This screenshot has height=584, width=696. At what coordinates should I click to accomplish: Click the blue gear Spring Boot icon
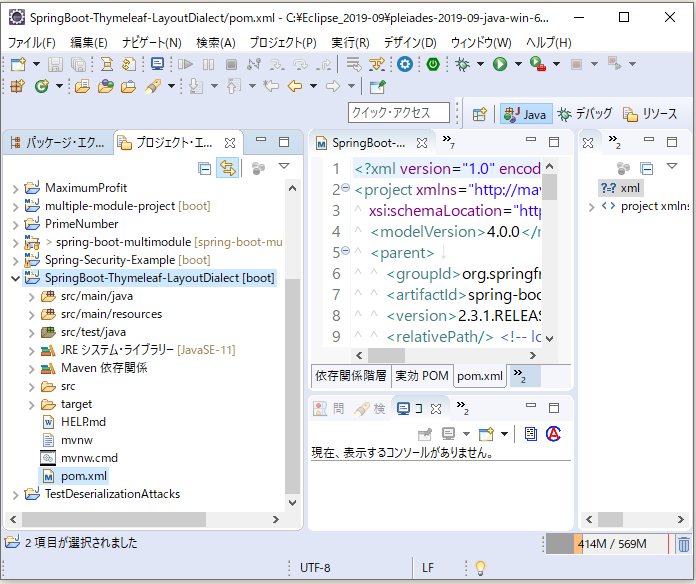(405, 64)
